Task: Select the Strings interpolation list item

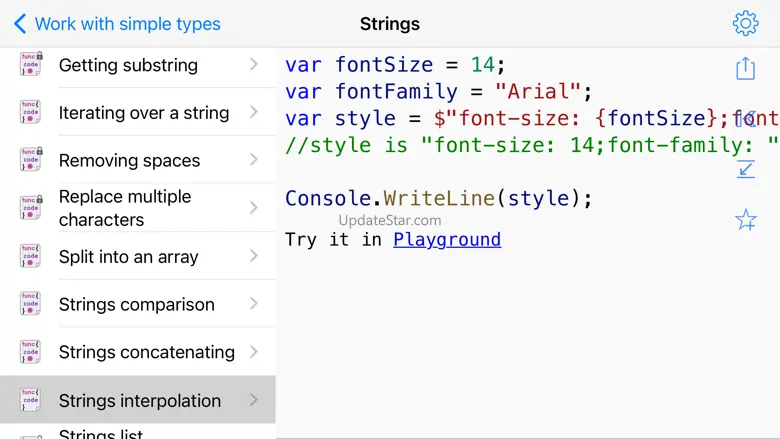Action: [x=139, y=400]
